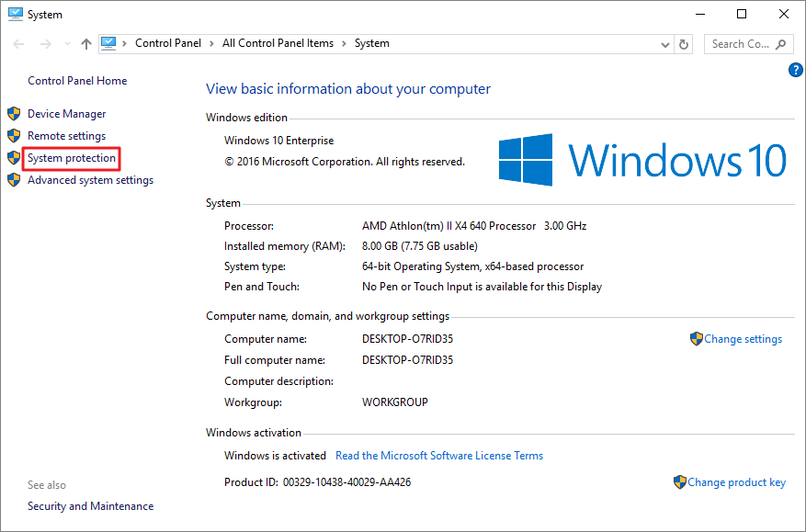806x532 pixels.
Task: Click the Windows is activated text
Action: point(275,456)
